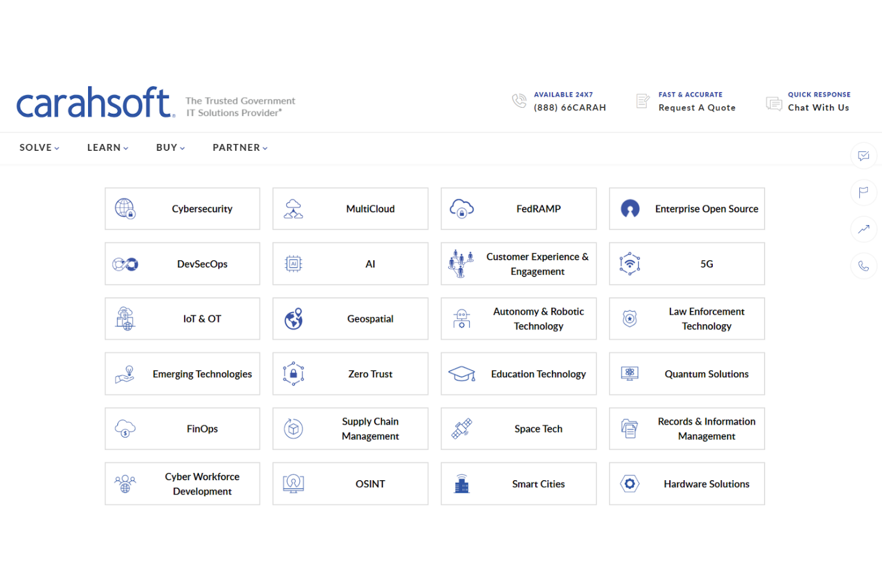Select the AI microchip icon
The image size is (882, 588).
click(x=293, y=264)
